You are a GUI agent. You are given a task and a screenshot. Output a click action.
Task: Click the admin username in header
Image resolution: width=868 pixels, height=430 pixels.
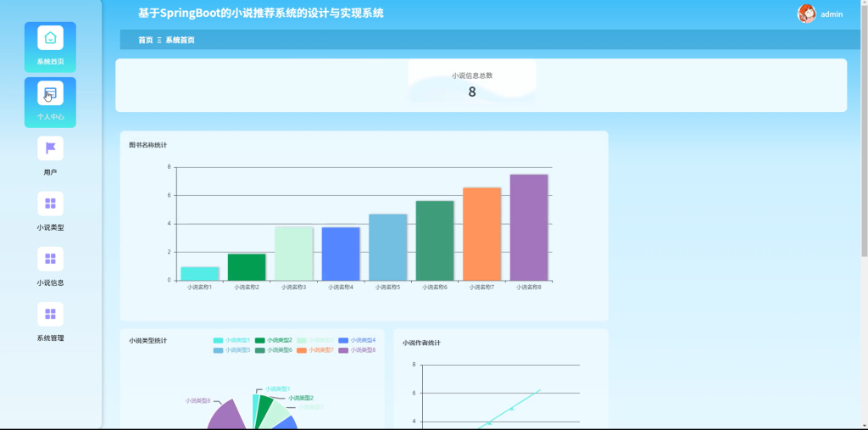[x=832, y=14]
